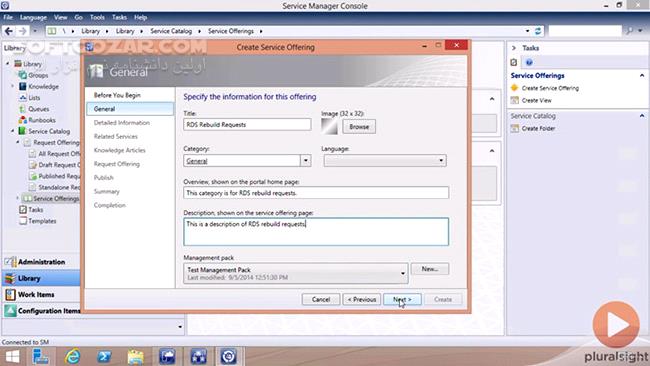Click the Title input field
The width and height of the screenshot is (650, 366).
(x=247, y=124)
